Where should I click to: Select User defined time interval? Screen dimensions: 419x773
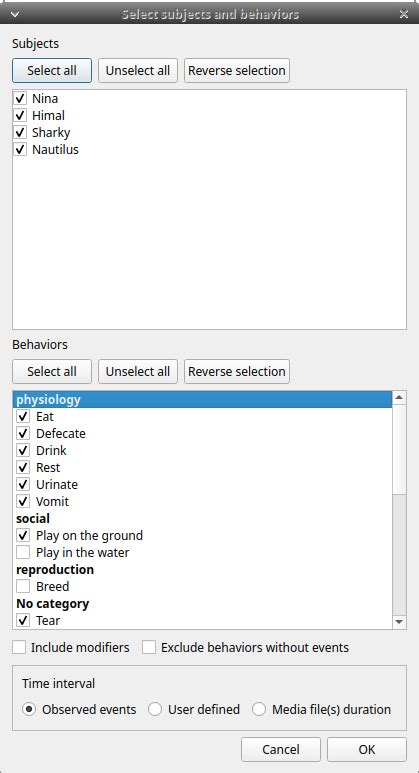pyautogui.click(x=155, y=709)
